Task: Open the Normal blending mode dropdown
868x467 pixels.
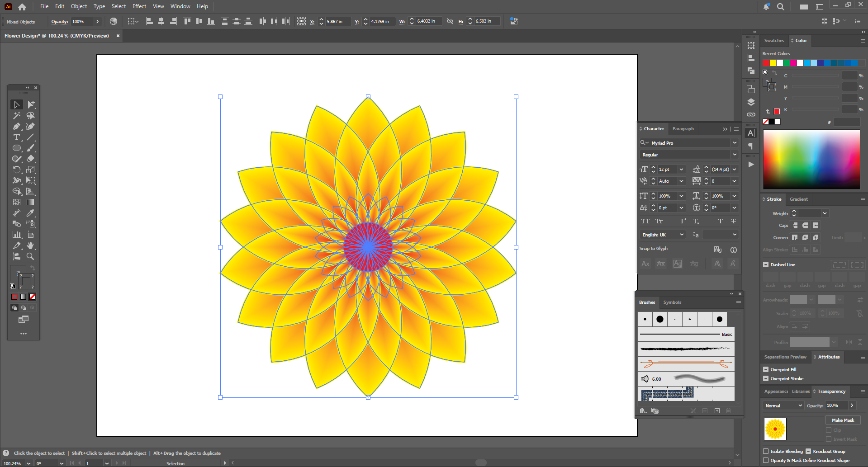Action: click(x=783, y=406)
